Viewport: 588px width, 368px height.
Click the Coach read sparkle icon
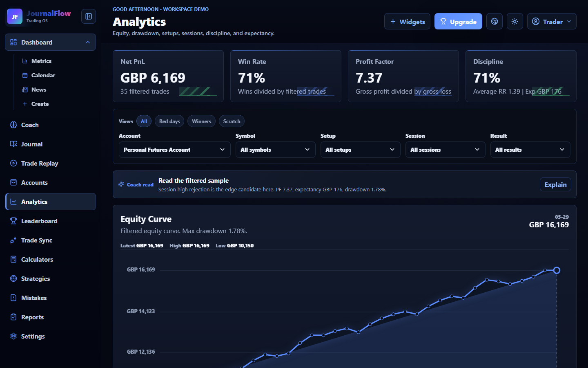point(121,184)
